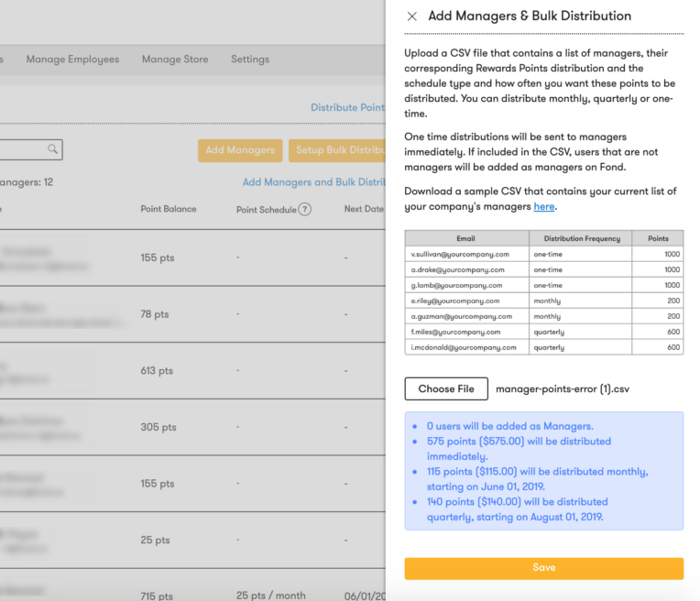
Task: Open the Settings tab
Action: 250,59
